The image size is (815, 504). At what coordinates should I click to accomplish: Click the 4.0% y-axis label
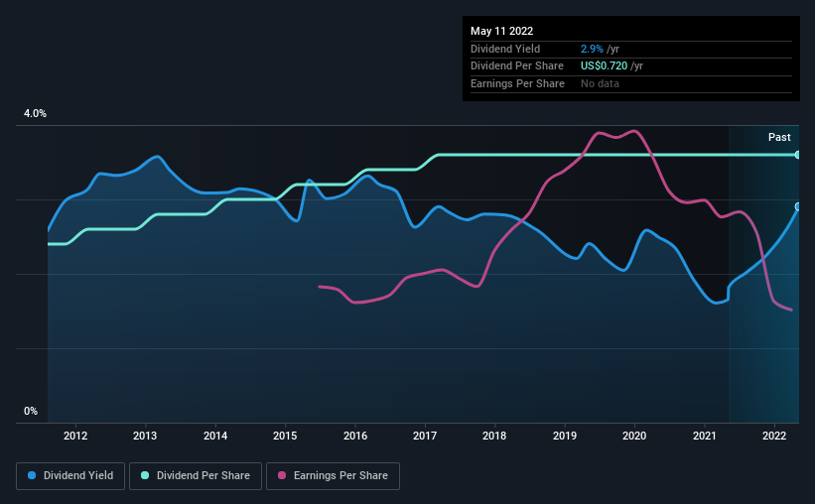coord(35,113)
